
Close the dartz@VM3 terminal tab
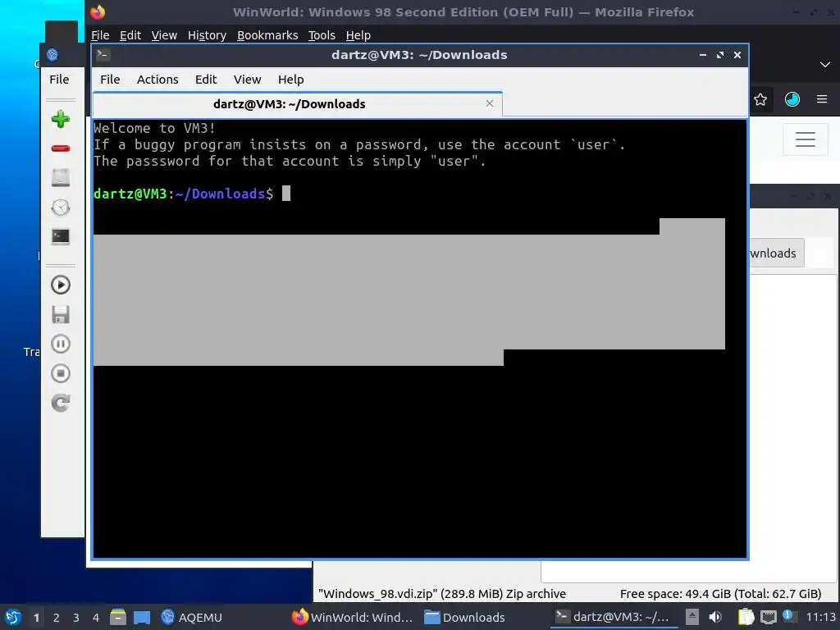coord(490,103)
